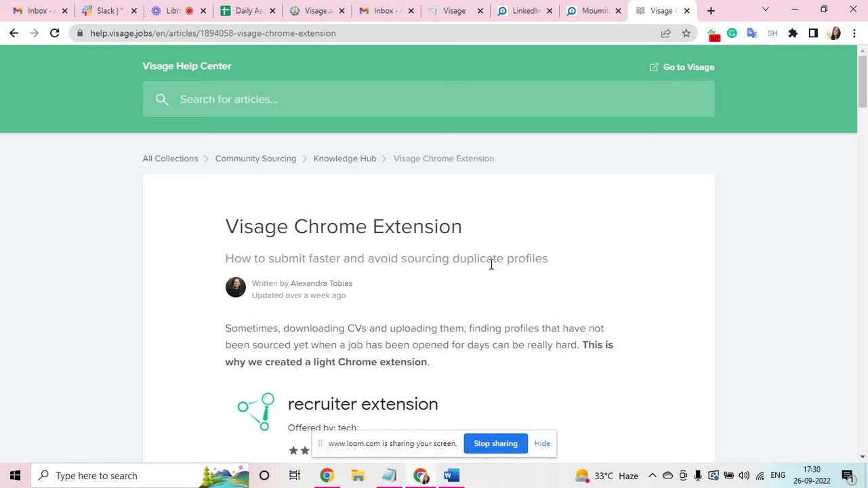Viewport: 868px width, 488px height.
Task: Open Task View on the taskbar
Action: 295,475
